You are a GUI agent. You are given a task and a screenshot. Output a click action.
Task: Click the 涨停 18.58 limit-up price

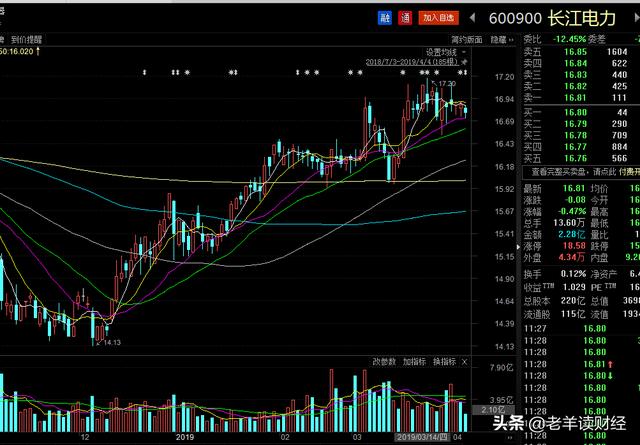(x=575, y=245)
